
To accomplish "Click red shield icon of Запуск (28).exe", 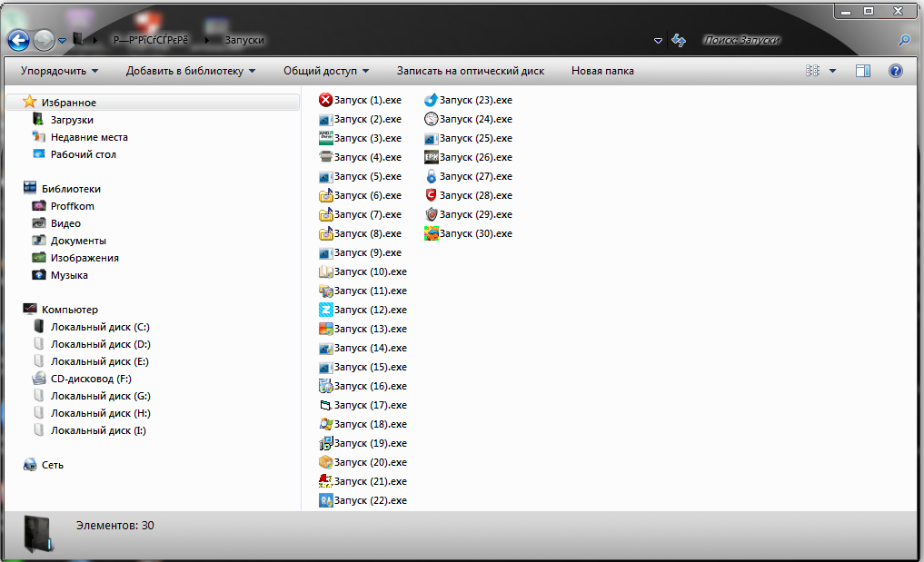I will point(431,195).
